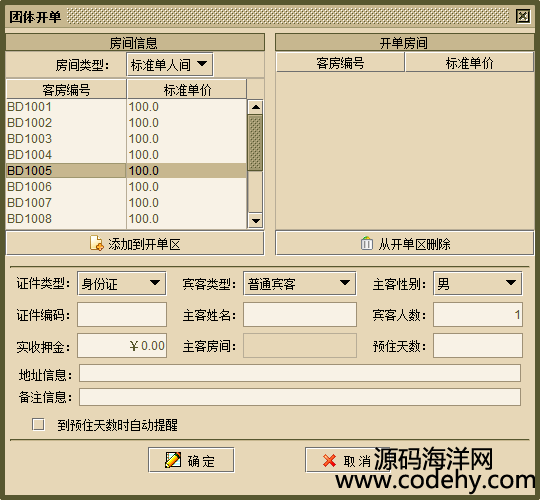Expand the 证件类型 combo box
540x500 pixels.
point(122,283)
